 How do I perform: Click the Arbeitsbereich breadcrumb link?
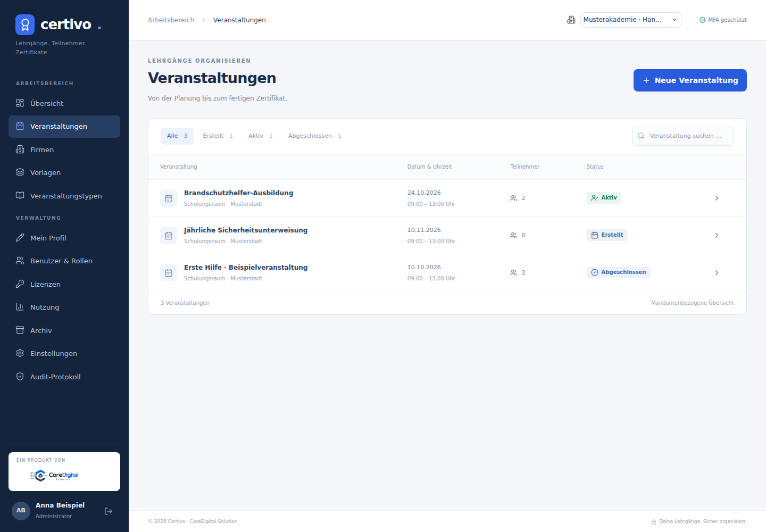point(171,20)
